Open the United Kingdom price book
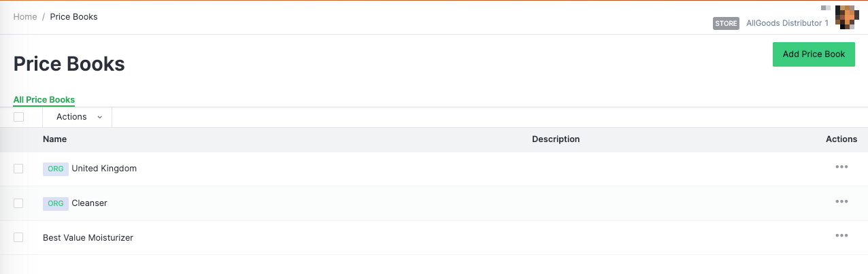The height and width of the screenshot is (274, 868). coord(104,169)
